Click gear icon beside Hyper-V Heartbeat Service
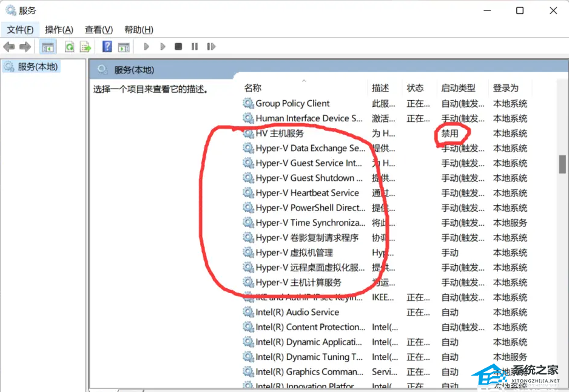569x392 pixels. 248,193
